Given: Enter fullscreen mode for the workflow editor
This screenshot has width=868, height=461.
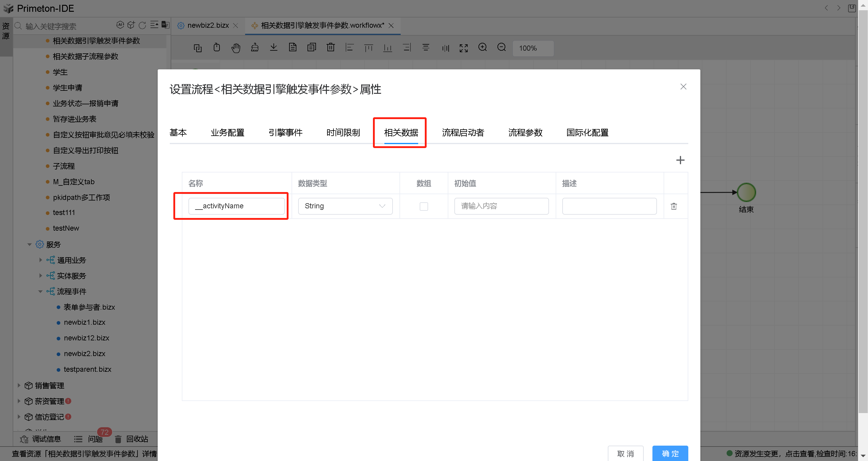Looking at the screenshot, I should coord(463,48).
